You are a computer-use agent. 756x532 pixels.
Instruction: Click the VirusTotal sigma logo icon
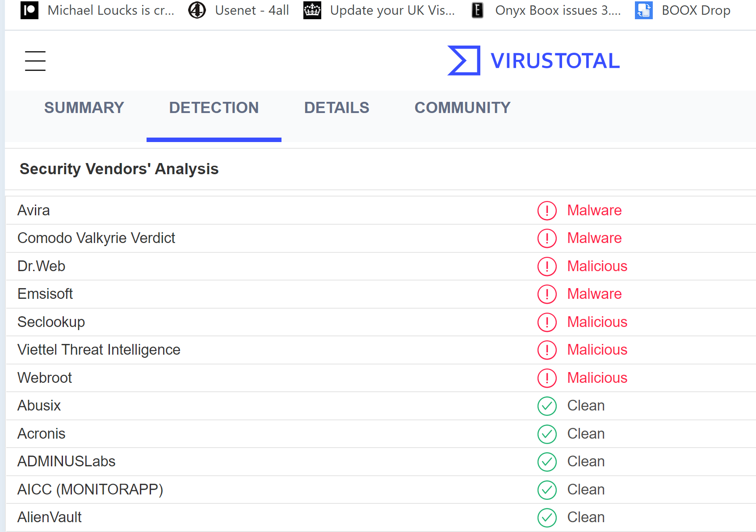pyautogui.click(x=464, y=61)
